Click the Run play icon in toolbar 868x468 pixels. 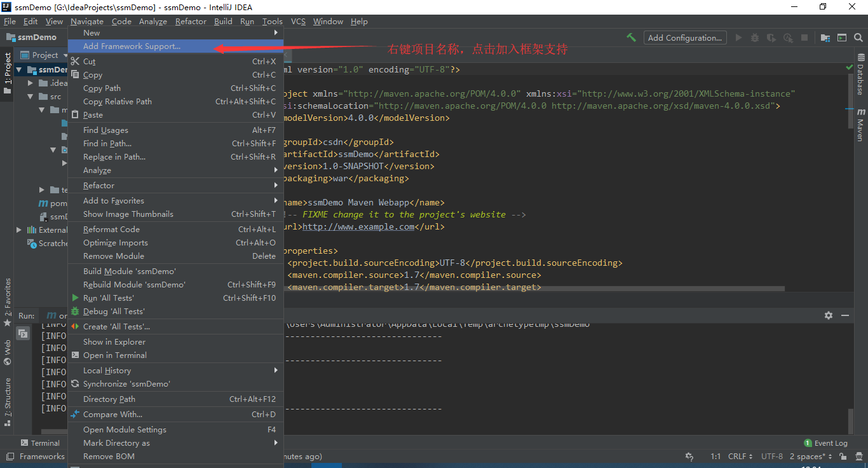[738, 38]
